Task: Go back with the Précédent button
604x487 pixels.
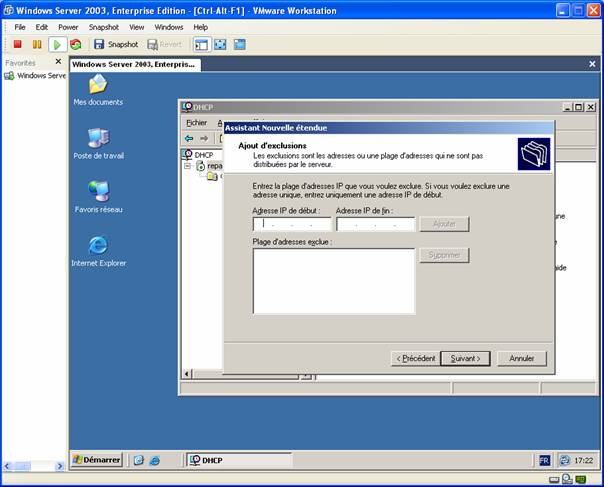Action: (x=416, y=359)
